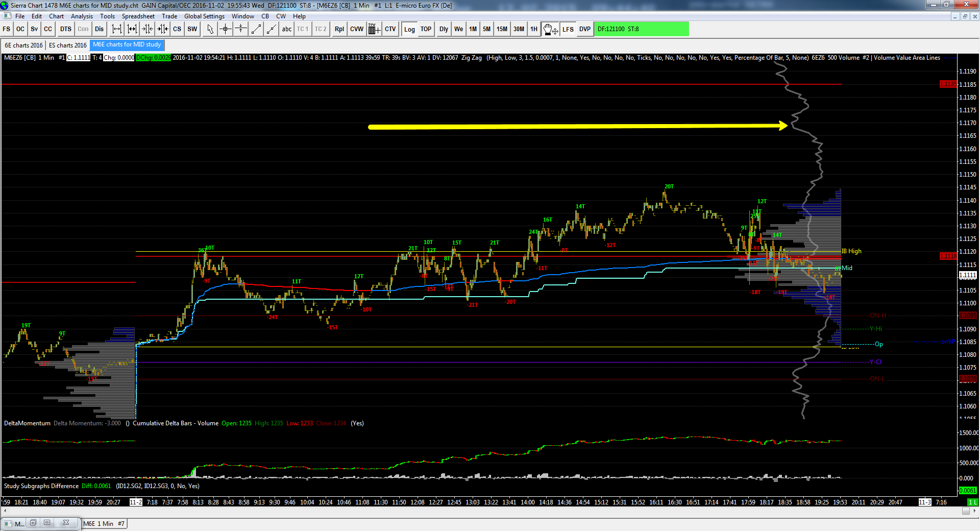Click the TOP toolbar button
Image resolution: width=980 pixels, height=531 pixels.
(426, 29)
